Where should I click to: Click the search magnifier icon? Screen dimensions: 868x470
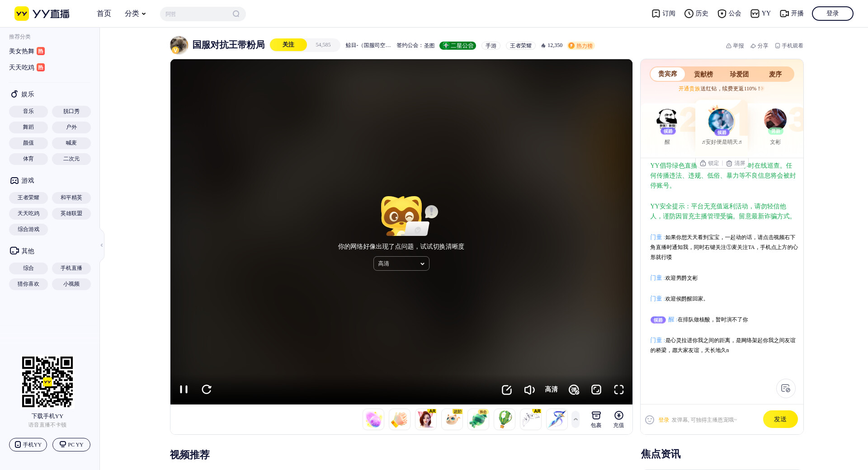tap(236, 14)
